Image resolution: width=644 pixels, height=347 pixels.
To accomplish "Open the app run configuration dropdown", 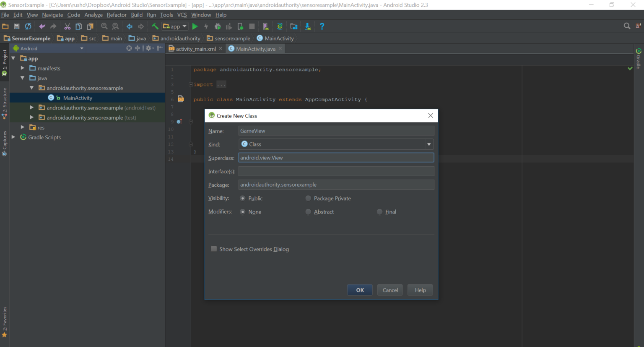I will [x=174, y=26].
